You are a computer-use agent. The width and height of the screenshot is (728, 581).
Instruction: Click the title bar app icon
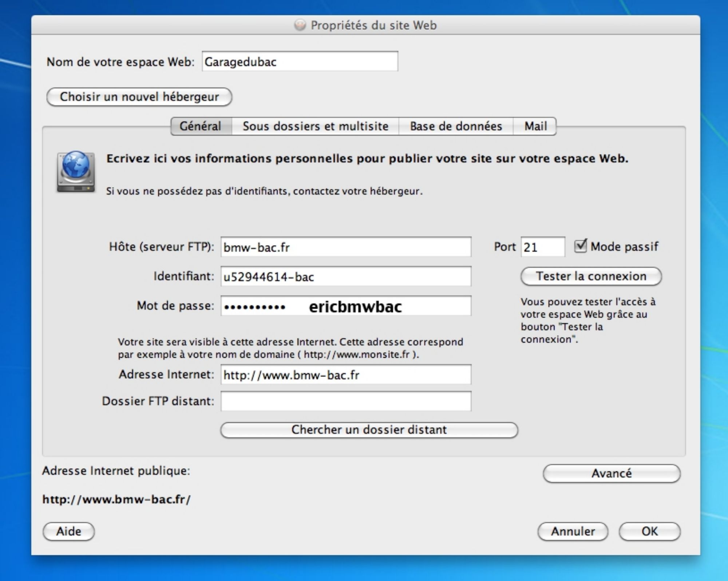pos(300,25)
